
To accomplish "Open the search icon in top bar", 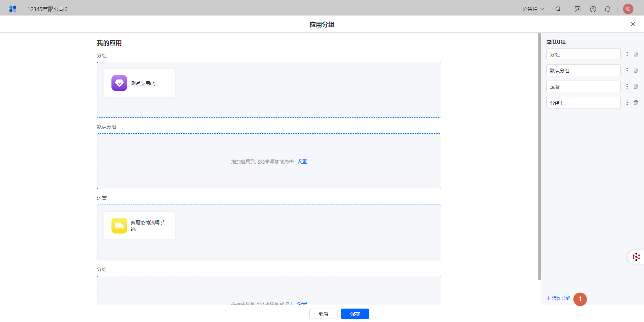I will (558, 9).
